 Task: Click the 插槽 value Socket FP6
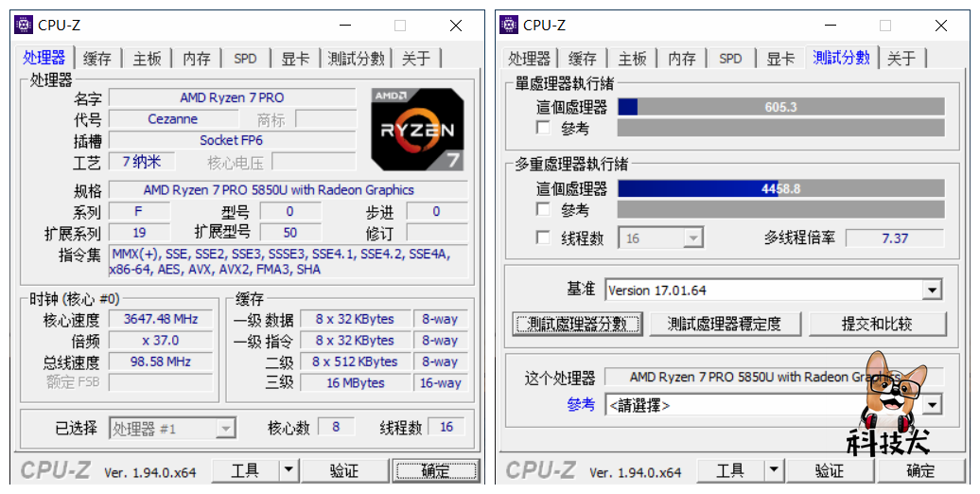tap(232, 140)
